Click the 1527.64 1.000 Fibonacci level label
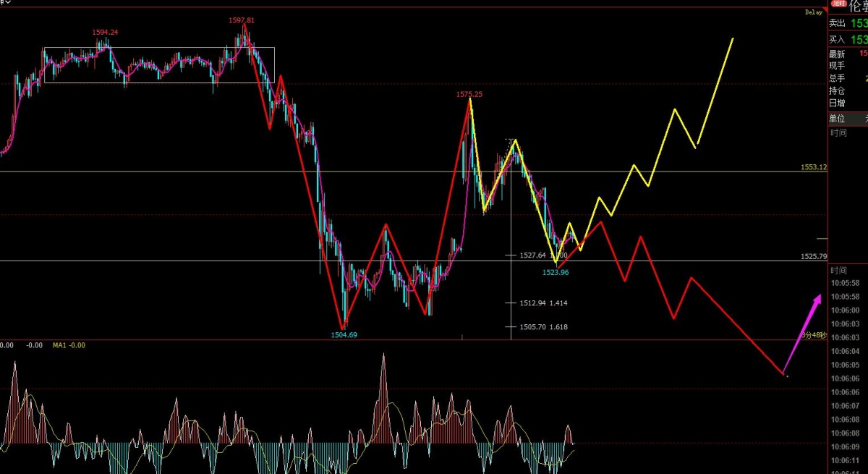 click(543, 255)
